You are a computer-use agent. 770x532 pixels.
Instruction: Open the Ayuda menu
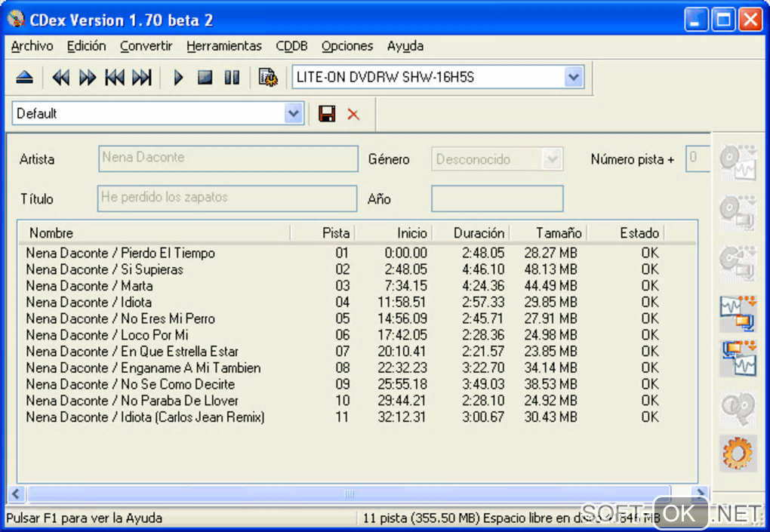click(405, 46)
